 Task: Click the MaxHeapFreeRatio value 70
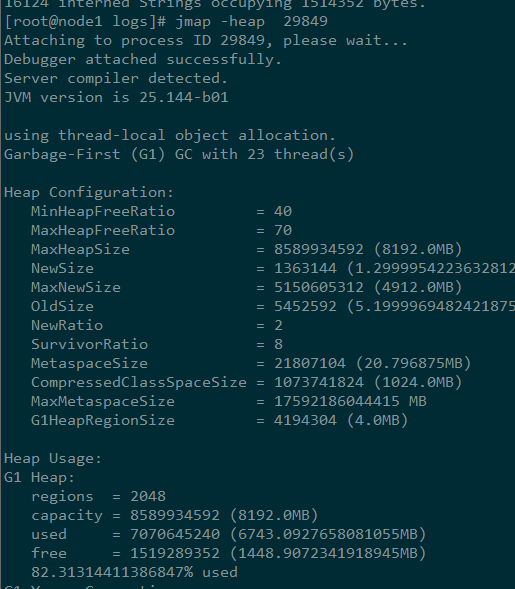(283, 230)
